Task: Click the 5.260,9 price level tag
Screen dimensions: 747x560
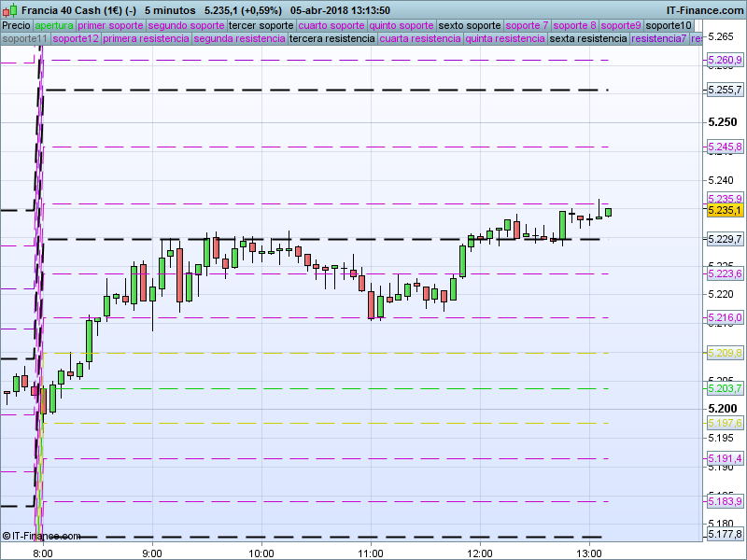Action: [725, 60]
